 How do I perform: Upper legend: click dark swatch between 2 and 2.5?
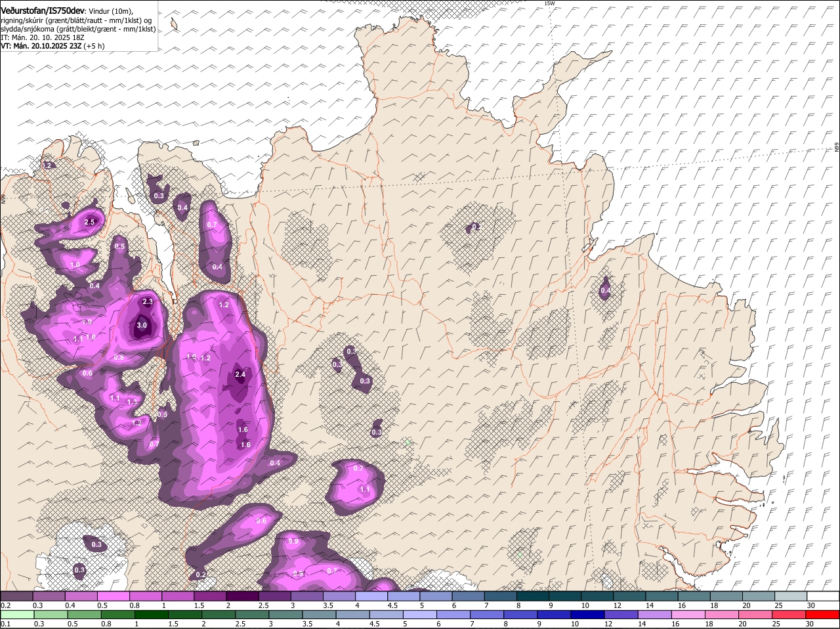coord(241,596)
